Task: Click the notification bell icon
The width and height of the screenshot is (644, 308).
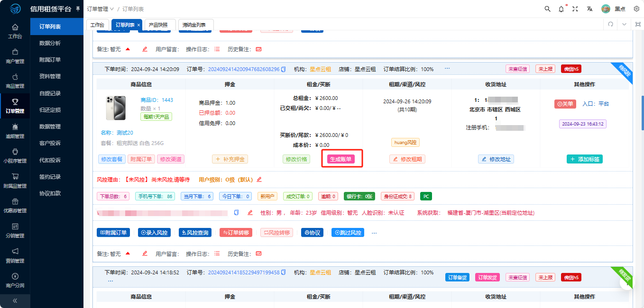Action: [x=561, y=9]
